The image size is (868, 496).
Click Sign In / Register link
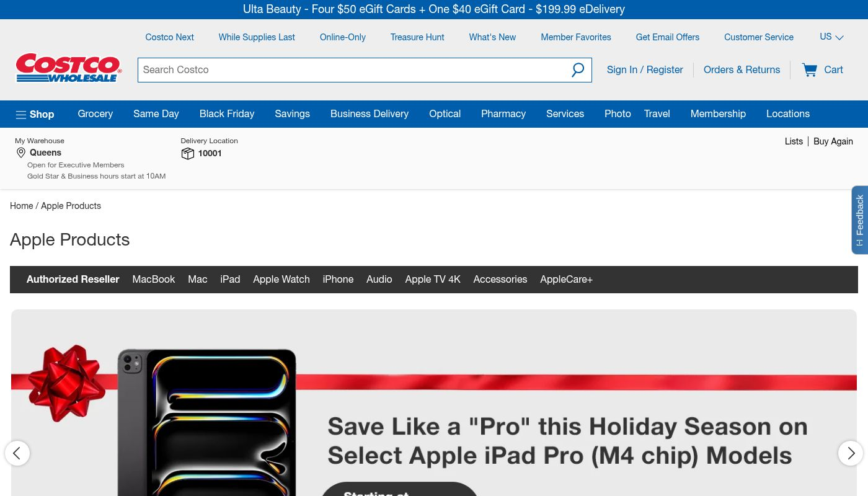point(645,70)
